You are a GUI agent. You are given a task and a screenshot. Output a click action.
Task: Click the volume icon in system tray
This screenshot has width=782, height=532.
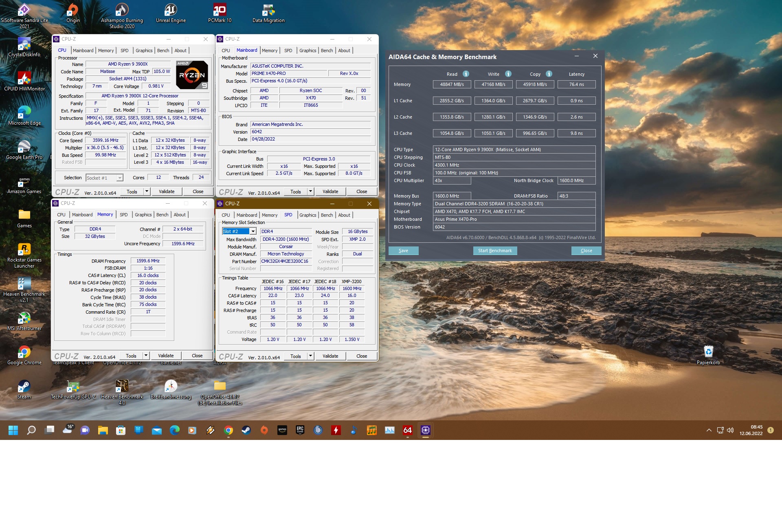[730, 430]
